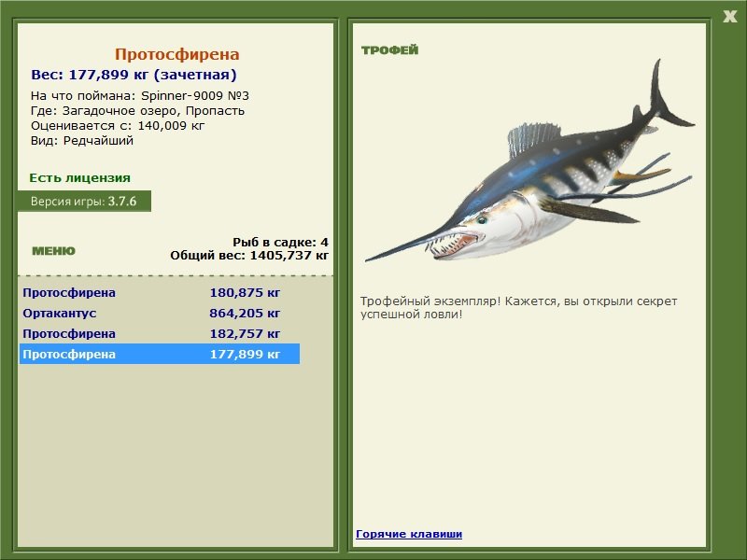
Task: Close the fish cage window with X
Action: click(x=729, y=17)
